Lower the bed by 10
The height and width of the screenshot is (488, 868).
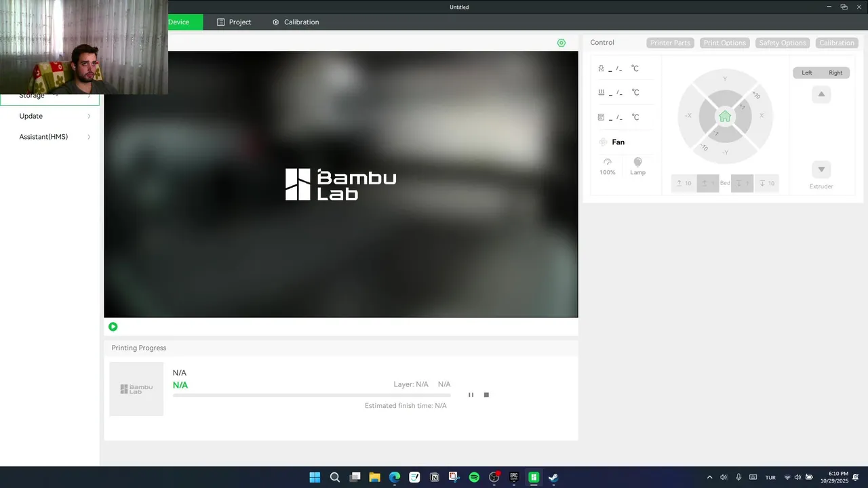pos(767,183)
